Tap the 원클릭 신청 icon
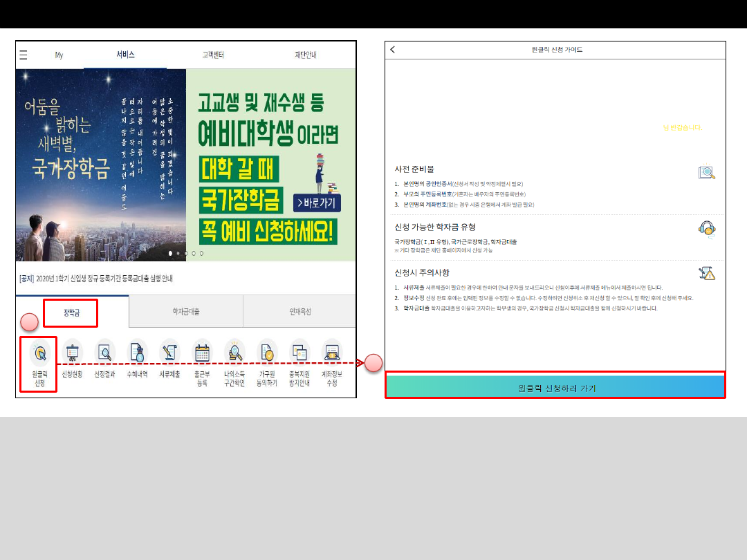 [x=39, y=354]
